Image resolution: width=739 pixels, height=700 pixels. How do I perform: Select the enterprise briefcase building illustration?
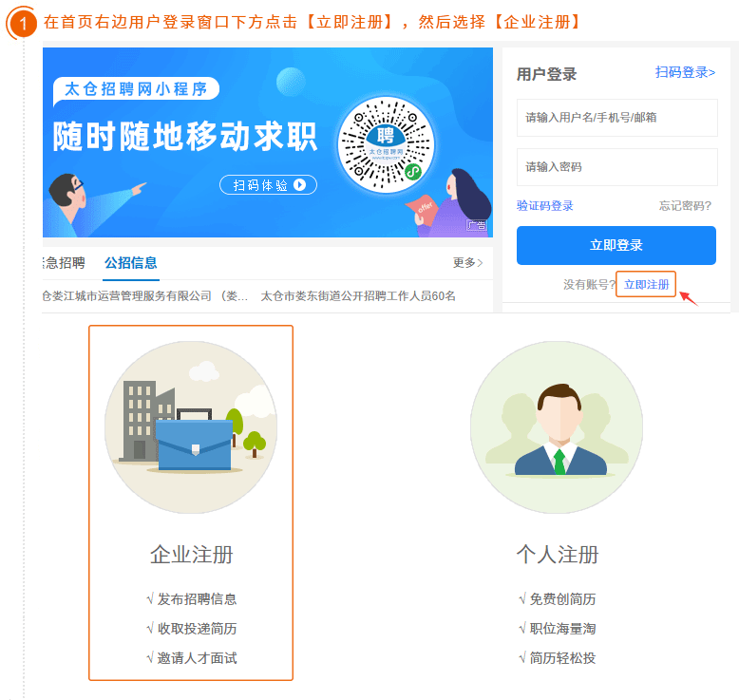(191, 427)
